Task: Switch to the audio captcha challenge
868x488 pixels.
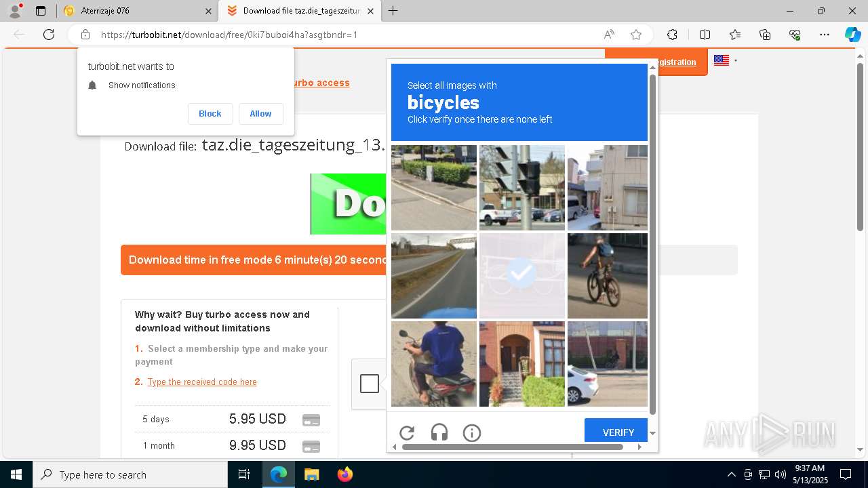Action: [x=439, y=432]
